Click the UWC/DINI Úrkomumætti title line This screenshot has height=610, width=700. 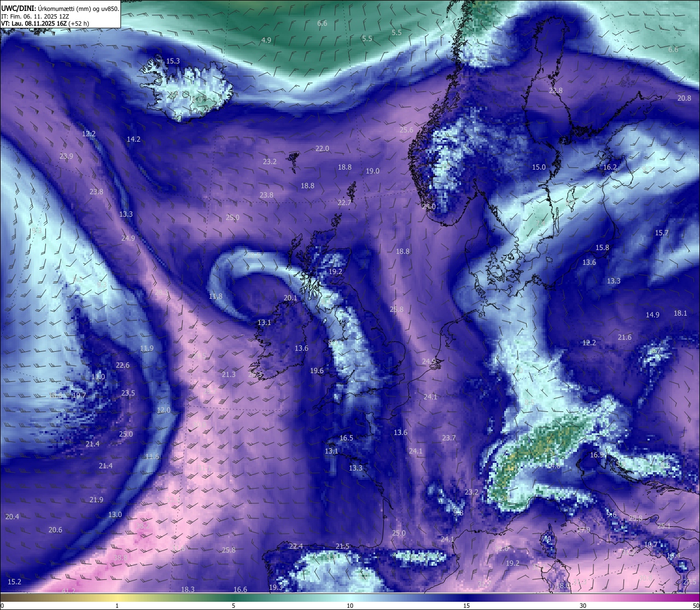pos(60,8)
